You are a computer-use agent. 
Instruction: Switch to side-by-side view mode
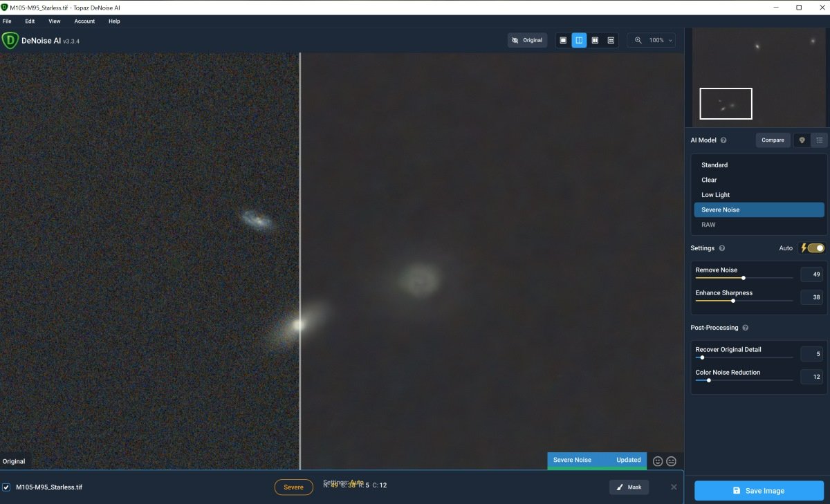pos(595,39)
